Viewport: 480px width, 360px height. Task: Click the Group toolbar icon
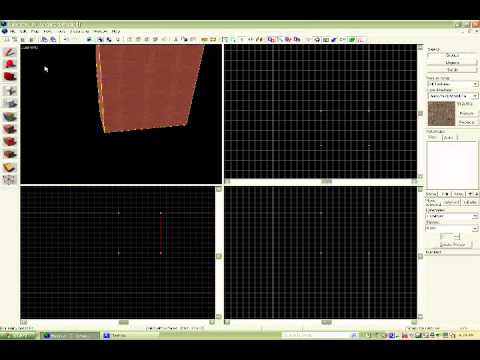click(x=100, y=39)
